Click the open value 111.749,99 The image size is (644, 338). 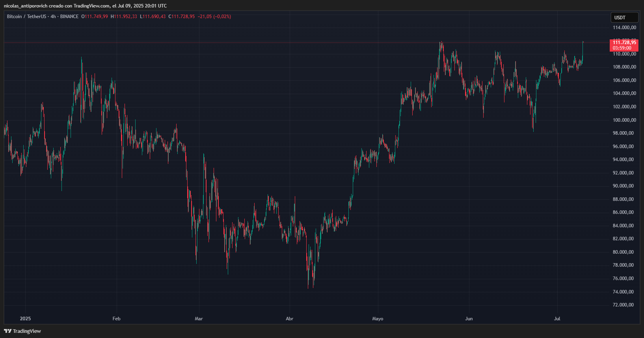pyautogui.click(x=96, y=17)
